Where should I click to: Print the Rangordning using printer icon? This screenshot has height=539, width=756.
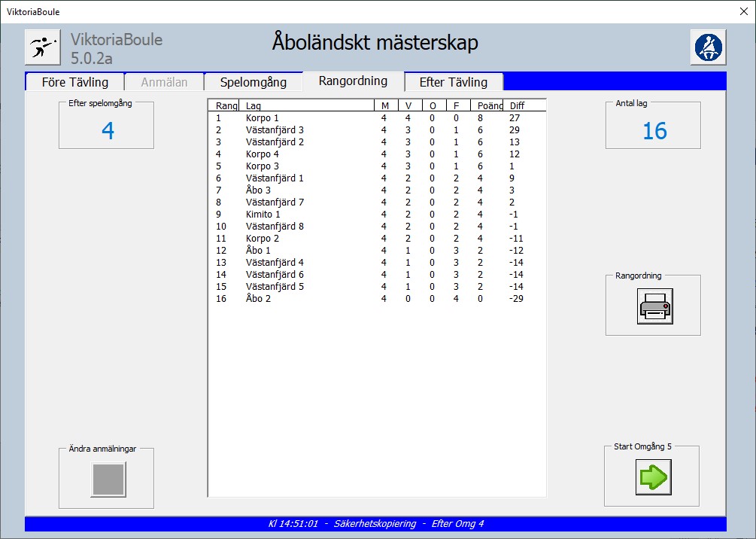(x=654, y=306)
